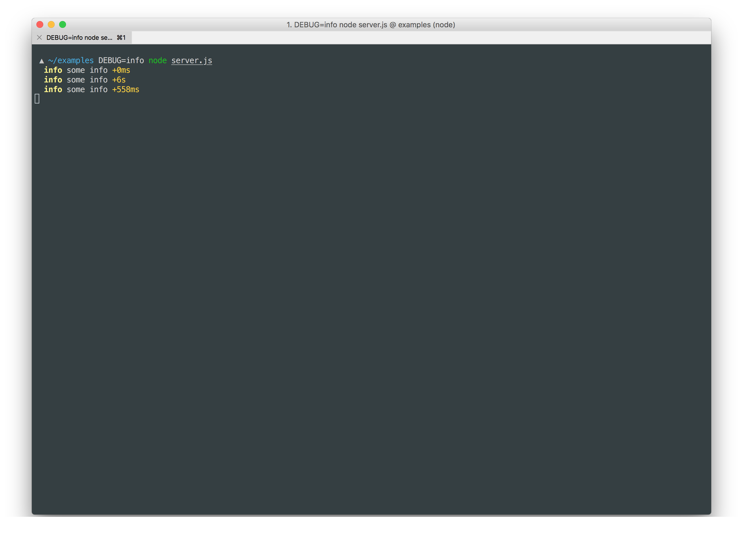Zoom the window with green button
This screenshot has width=743, height=560.
(x=63, y=24)
